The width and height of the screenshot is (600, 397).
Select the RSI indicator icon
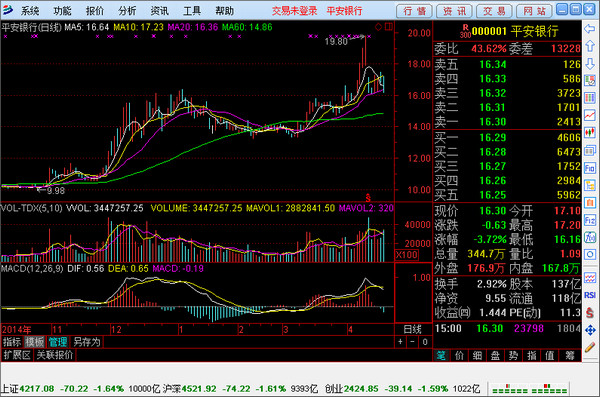(x=590, y=295)
